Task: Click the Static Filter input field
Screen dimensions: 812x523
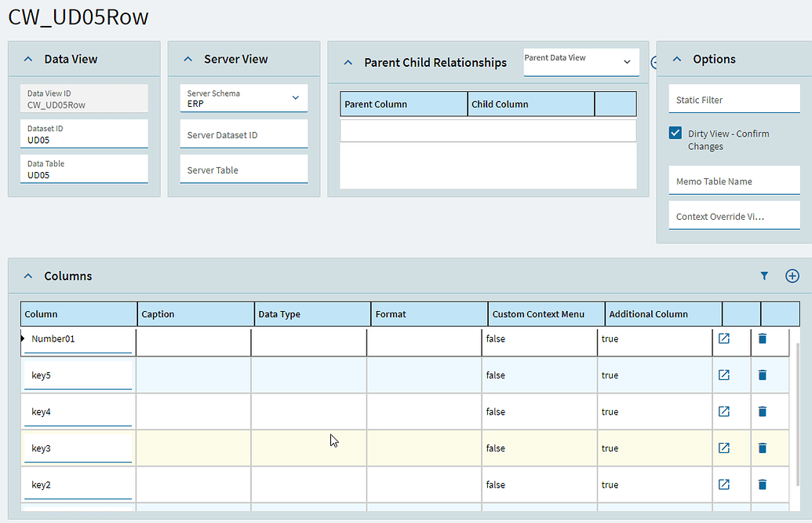Action: pos(734,98)
